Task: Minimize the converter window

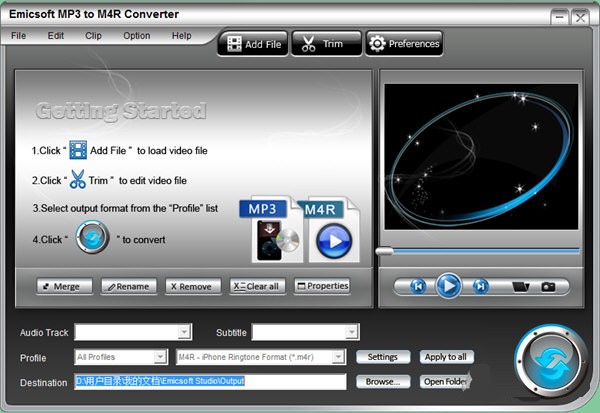Action: 560,17
